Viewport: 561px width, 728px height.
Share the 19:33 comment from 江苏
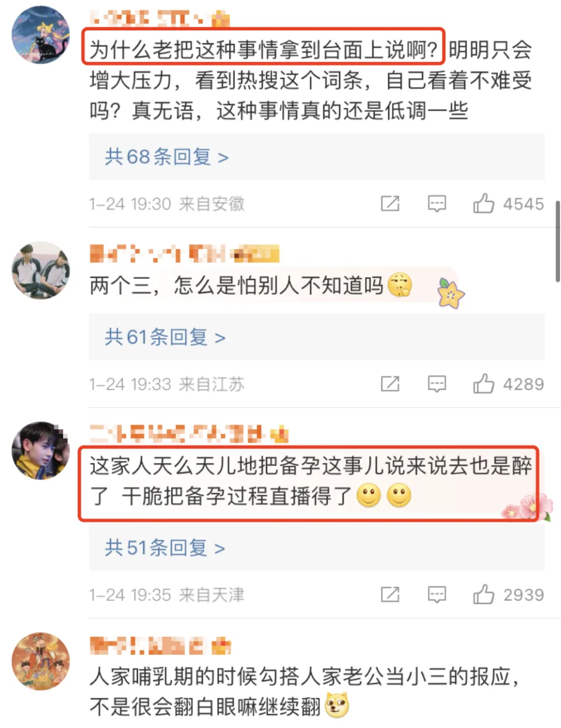pyautogui.click(x=390, y=384)
